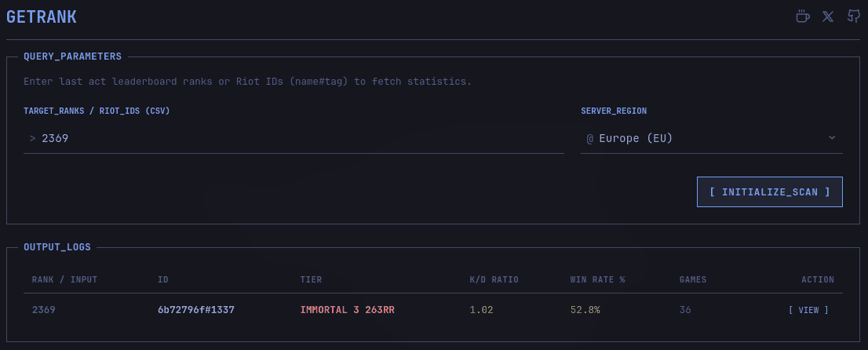Image resolution: width=868 pixels, height=350 pixels.
Task: Open the coffee donation icon
Action: click(802, 16)
